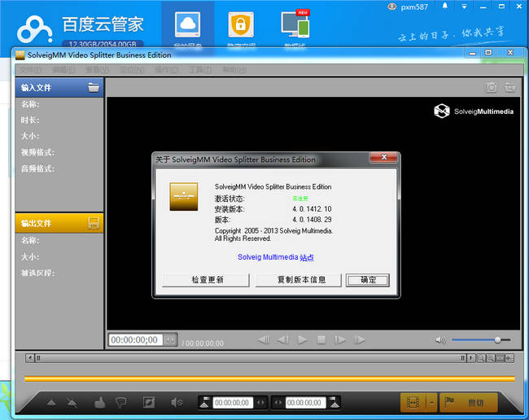The image size is (529, 420).
Task: Click arrows before right marker time
Action: (x=278, y=402)
